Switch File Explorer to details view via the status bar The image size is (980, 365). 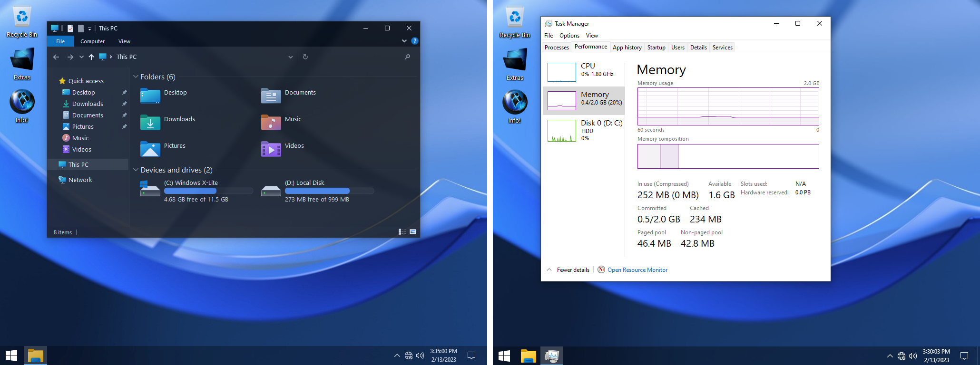point(402,232)
